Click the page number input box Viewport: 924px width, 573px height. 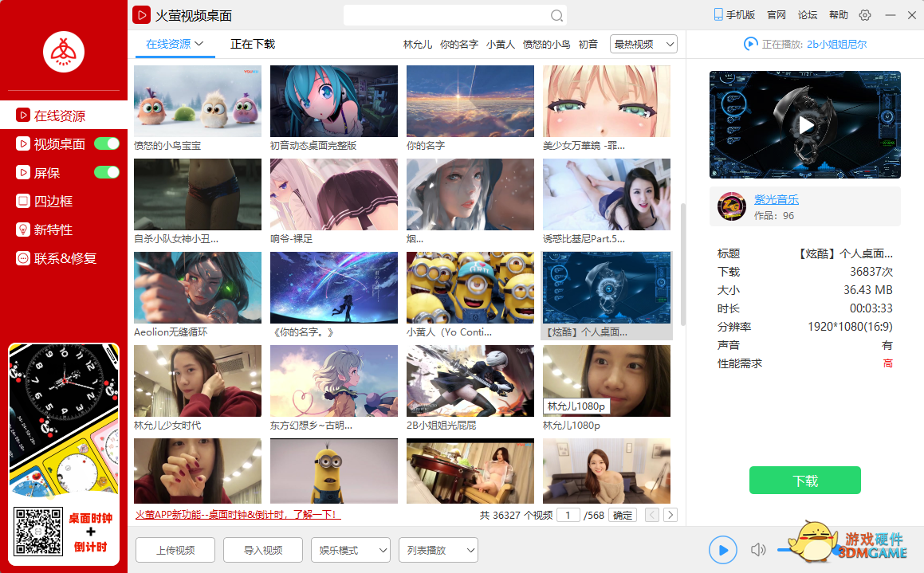point(568,515)
